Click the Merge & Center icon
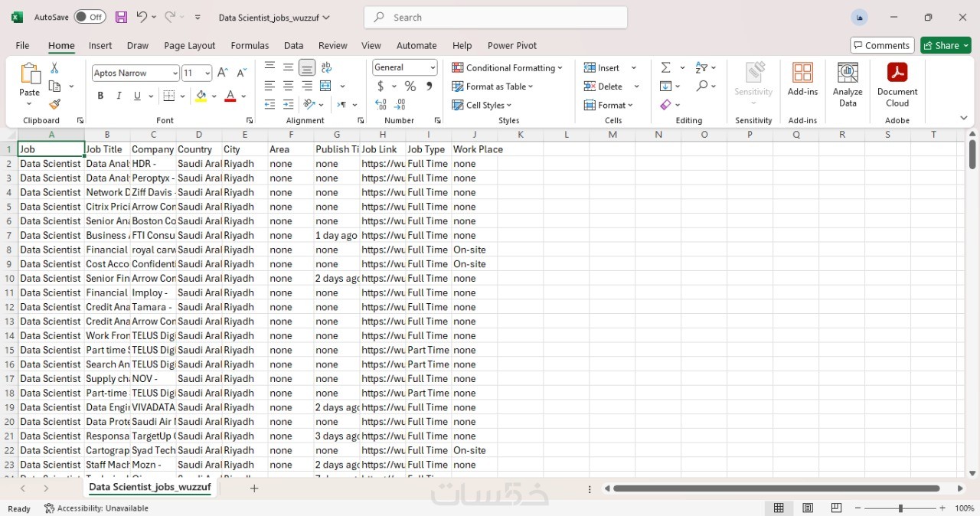 click(326, 86)
